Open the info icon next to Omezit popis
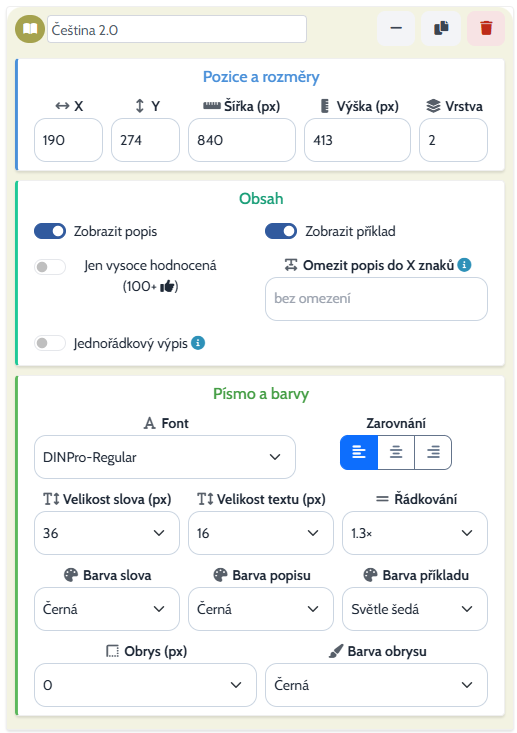The height and width of the screenshot is (733, 517). click(x=464, y=265)
